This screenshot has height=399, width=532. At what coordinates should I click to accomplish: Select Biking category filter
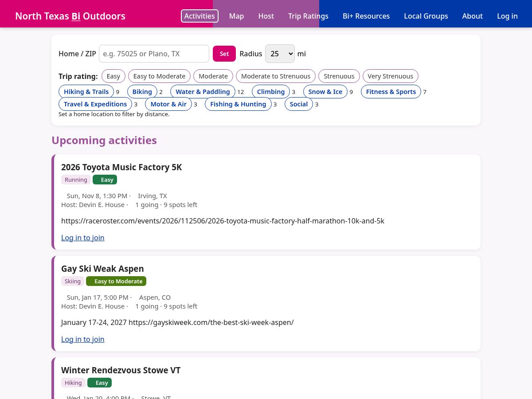point(142,92)
